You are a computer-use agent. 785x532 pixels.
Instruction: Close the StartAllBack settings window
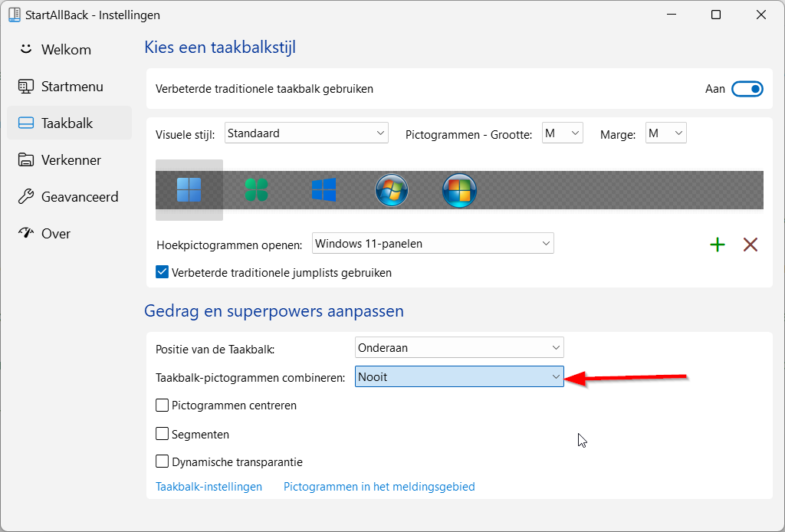point(761,15)
